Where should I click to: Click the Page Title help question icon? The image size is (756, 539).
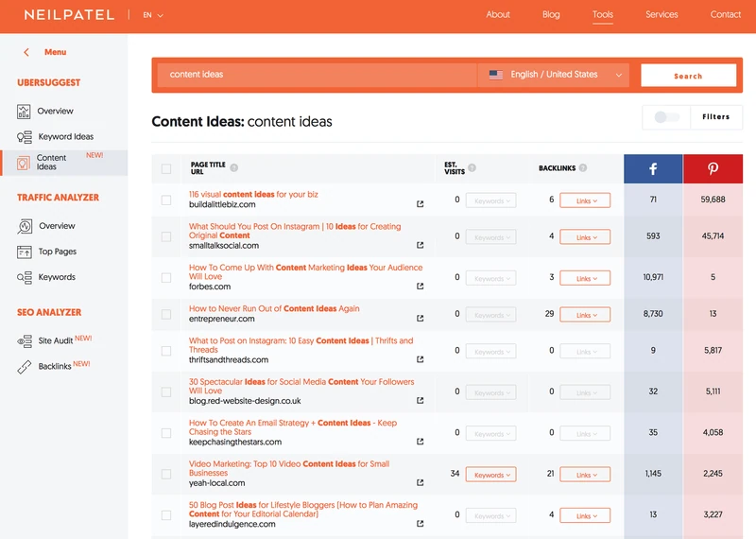[233, 168]
